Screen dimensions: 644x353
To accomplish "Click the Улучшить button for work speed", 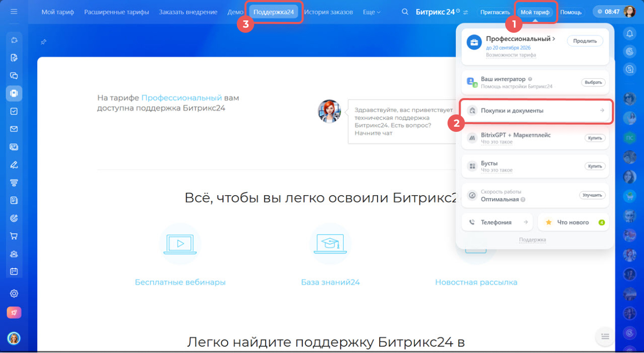I will [x=592, y=195].
